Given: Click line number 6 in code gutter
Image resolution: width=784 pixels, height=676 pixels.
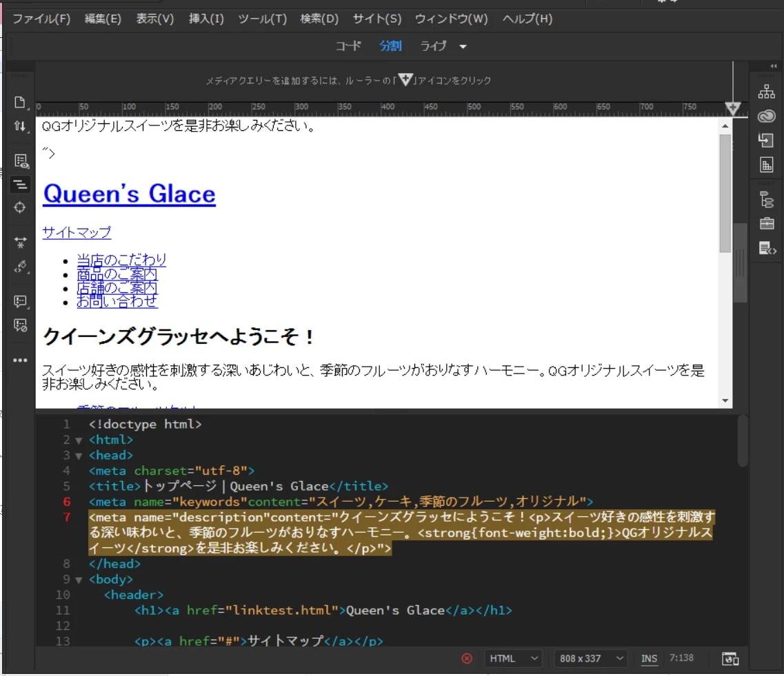Looking at the screenshot, I should [x=66, y=502].
